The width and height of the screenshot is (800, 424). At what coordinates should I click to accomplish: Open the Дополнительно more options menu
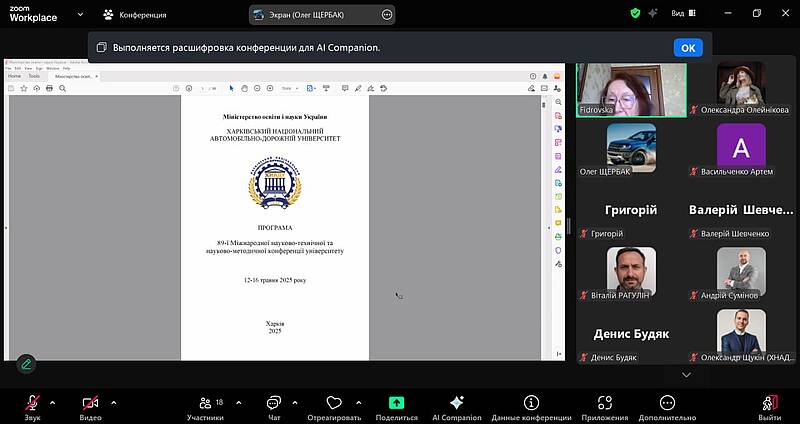667,402
